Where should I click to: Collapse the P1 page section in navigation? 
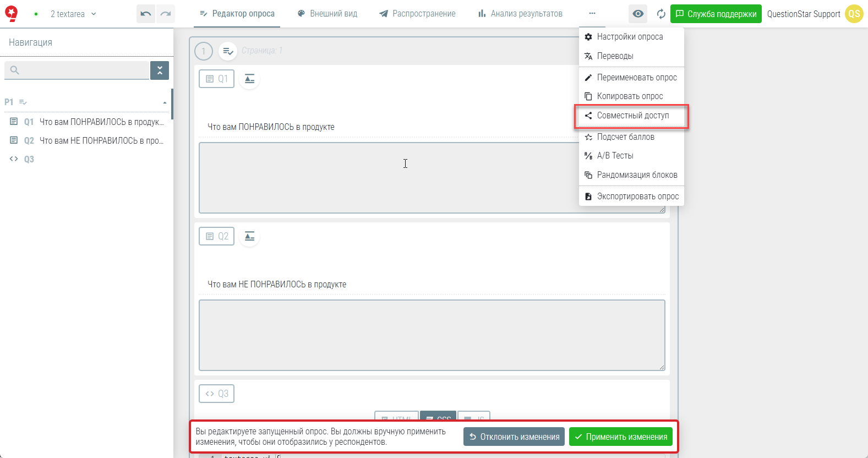pyautogui.click(x=165, y=102)
